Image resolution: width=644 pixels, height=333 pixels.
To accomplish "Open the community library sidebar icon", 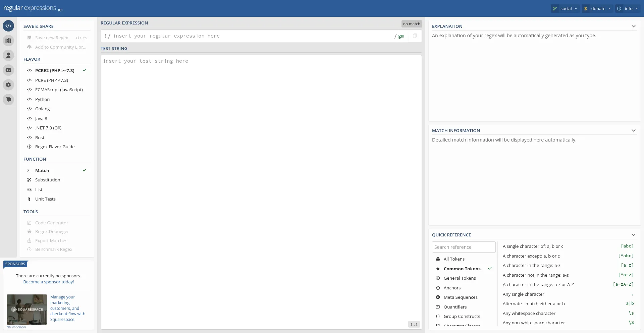I will pos(8,41).
